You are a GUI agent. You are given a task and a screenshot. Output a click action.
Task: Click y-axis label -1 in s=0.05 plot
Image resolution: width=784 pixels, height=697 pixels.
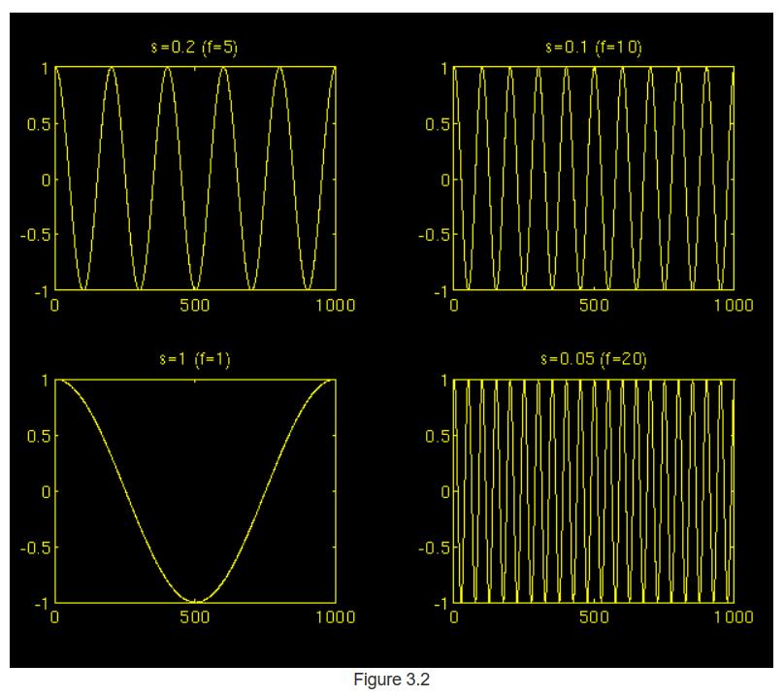point(440,604)
